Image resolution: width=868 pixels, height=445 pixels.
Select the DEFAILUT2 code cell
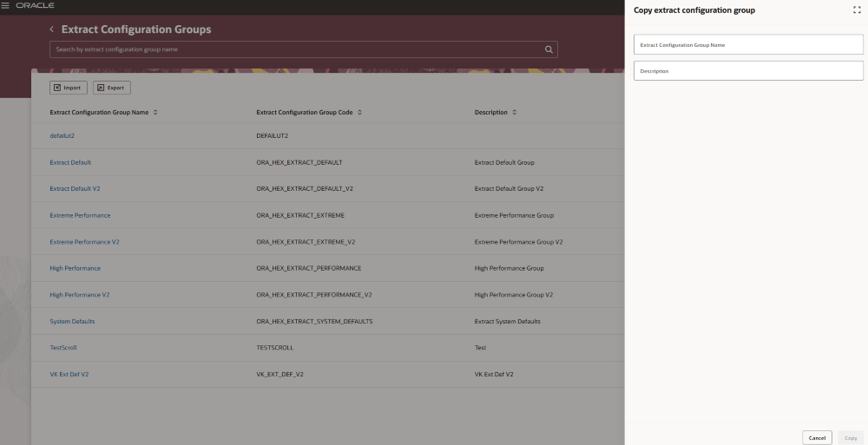click(x=272, y=135)
